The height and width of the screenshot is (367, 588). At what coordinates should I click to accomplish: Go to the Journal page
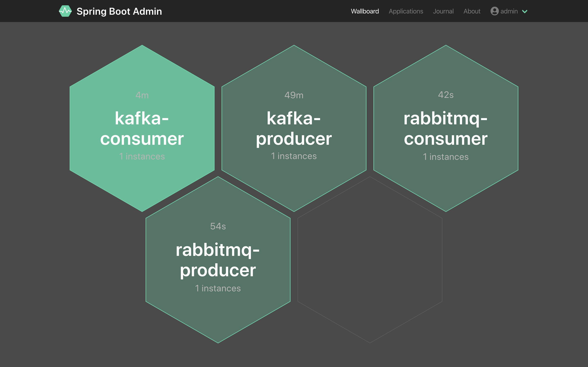click(x=443, y=11)
